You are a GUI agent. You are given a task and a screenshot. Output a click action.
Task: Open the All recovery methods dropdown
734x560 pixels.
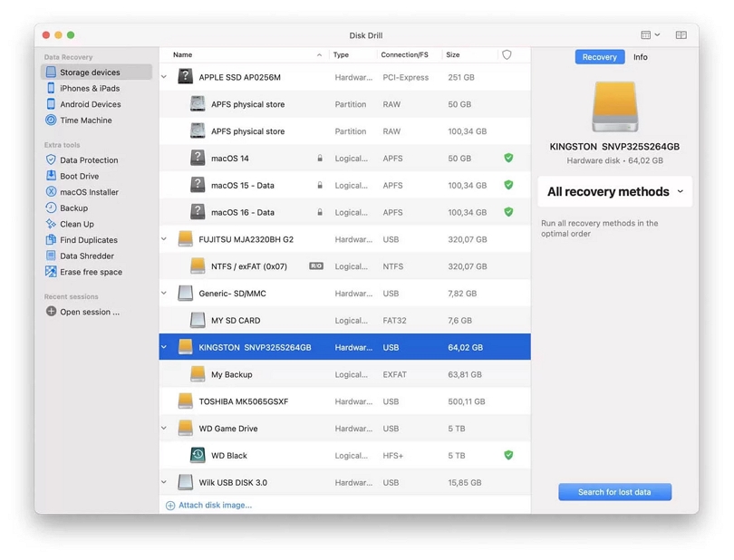pyautogui.click(x=614, y=191)
